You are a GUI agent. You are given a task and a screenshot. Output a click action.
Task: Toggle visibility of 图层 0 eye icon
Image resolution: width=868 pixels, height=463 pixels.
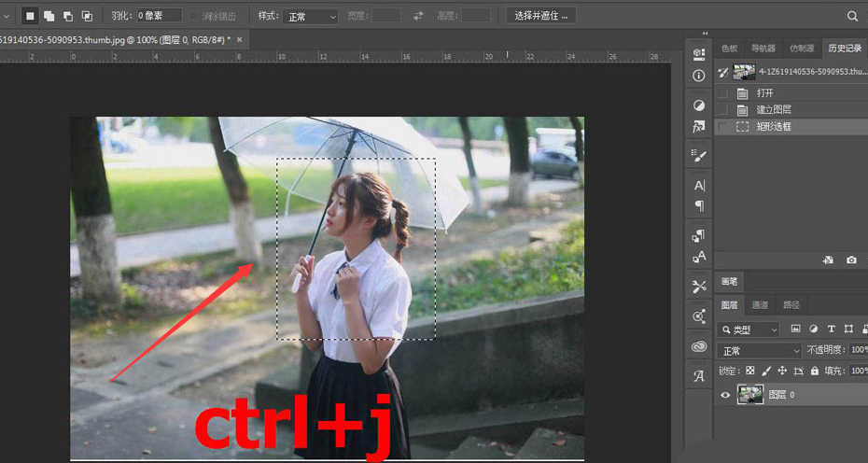(726, 396)
